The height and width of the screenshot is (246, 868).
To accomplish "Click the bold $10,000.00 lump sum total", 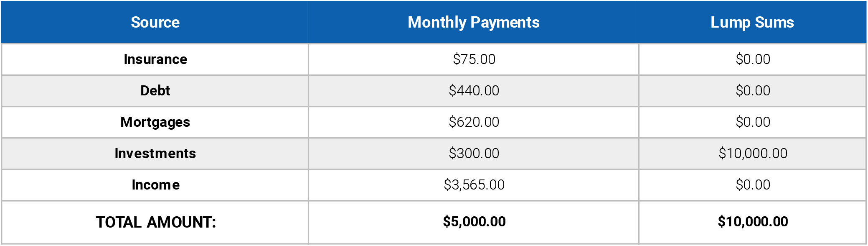I will pos(753,222).
